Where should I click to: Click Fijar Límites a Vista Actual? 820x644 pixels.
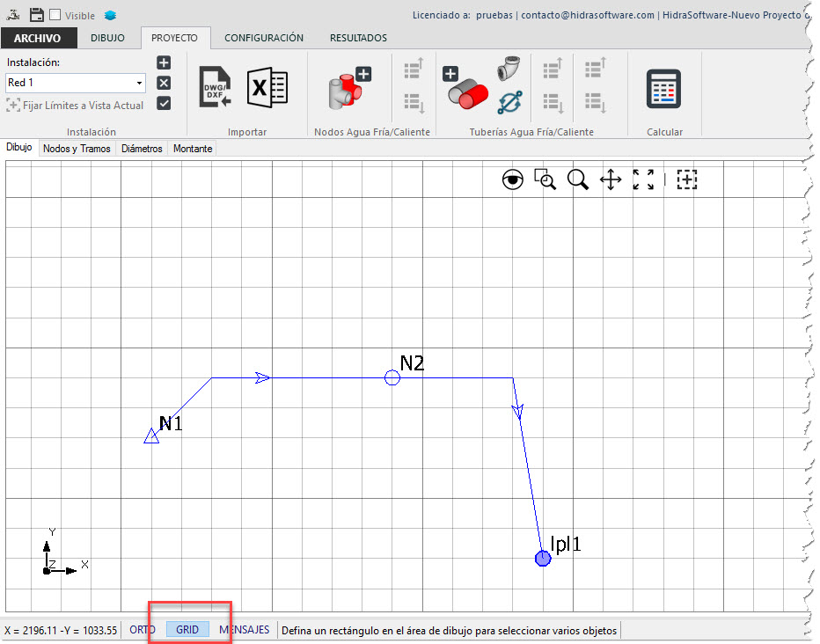click(75, 106)
